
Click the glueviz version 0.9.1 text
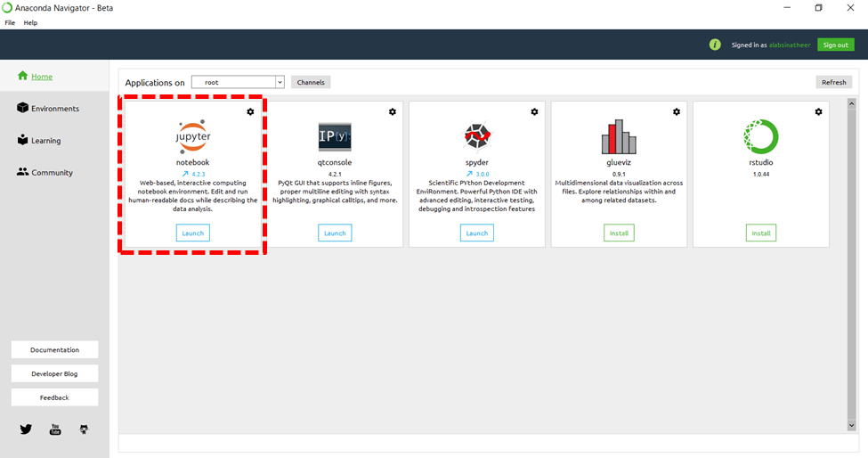coord(619,174)
